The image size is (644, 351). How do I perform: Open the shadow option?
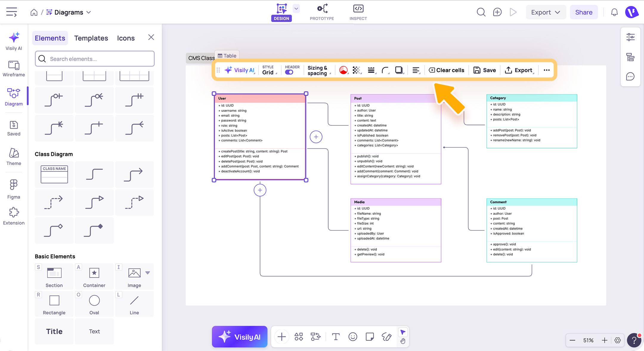(x=399, y=70)
